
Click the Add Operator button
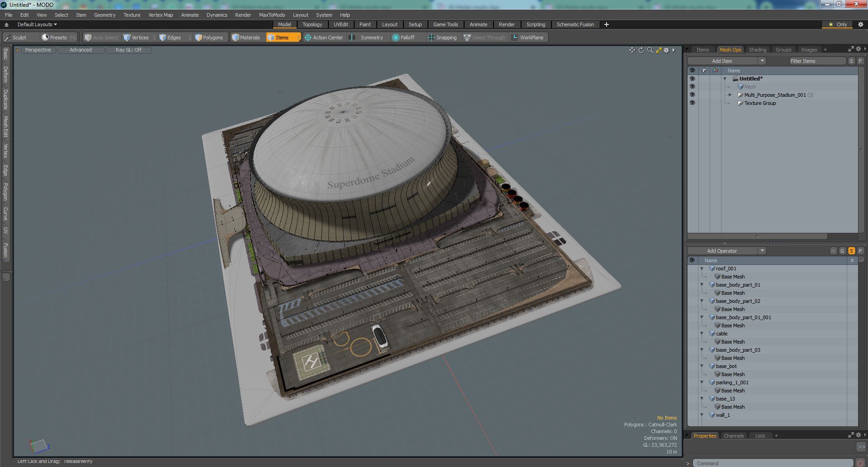(x=722, y=251)
